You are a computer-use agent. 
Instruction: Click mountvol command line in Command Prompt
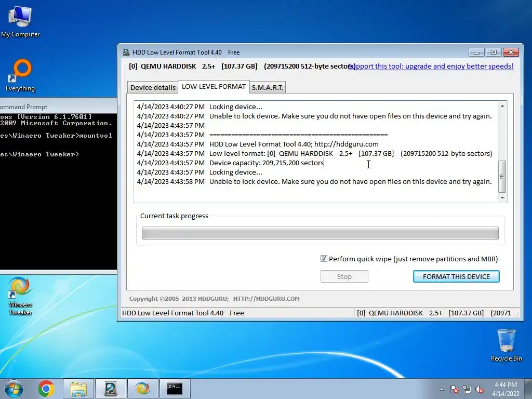coord(56,136)
